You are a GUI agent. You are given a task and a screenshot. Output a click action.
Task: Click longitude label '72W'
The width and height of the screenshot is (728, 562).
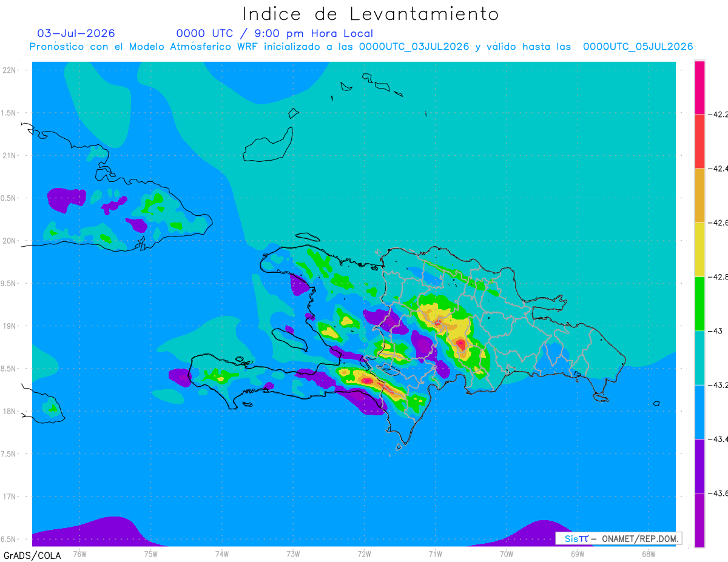click(364, 554)
